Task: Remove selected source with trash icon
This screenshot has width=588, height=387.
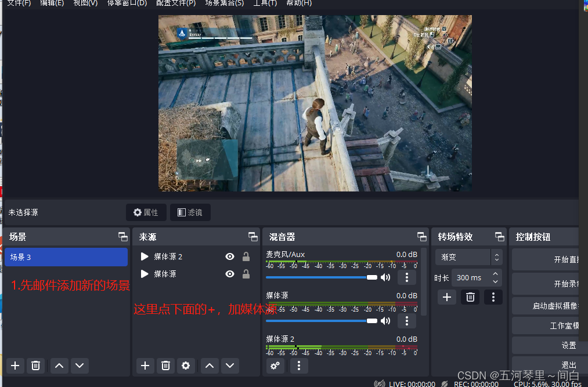Action: [x=165, y=366]
